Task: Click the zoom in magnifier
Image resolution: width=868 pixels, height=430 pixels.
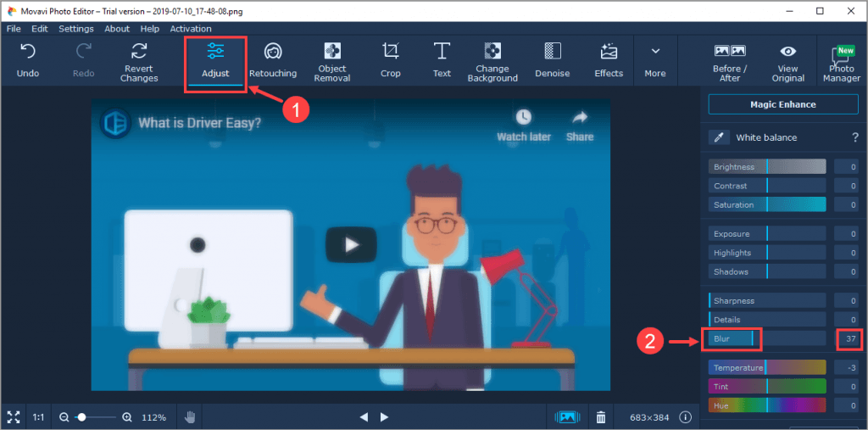Action: point(127,416)
